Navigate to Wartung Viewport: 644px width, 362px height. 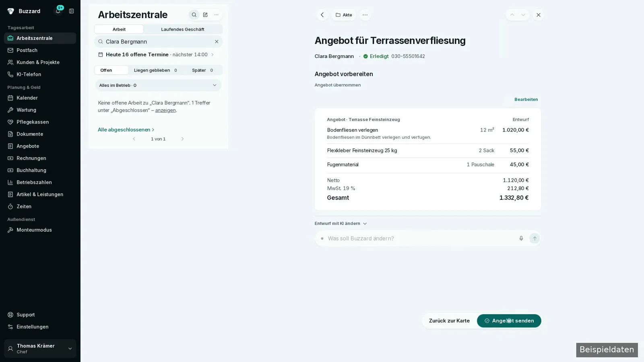pos(40,110)
